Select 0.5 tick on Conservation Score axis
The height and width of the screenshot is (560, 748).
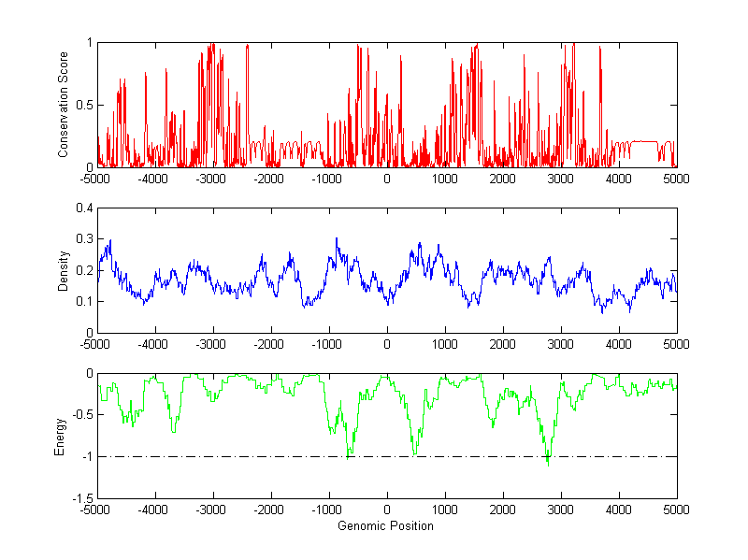coord(84,105)
